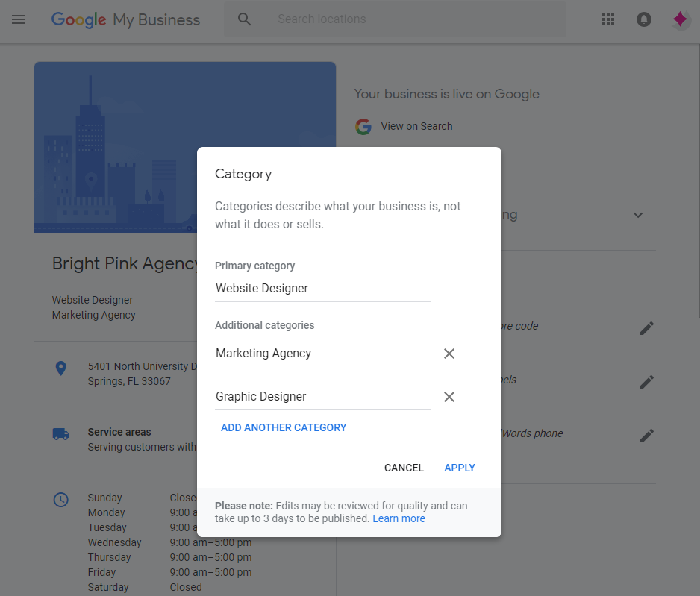Click the Thursday hours row

[x=169, y=558]
